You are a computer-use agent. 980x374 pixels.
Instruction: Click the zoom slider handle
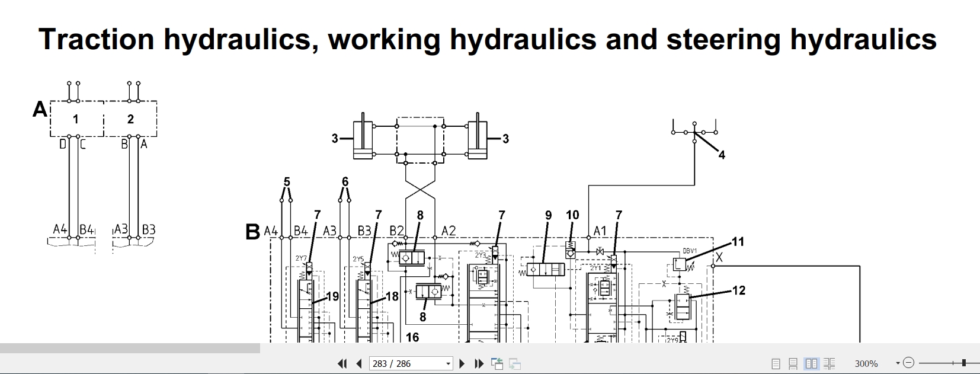[x=964, y=363]
